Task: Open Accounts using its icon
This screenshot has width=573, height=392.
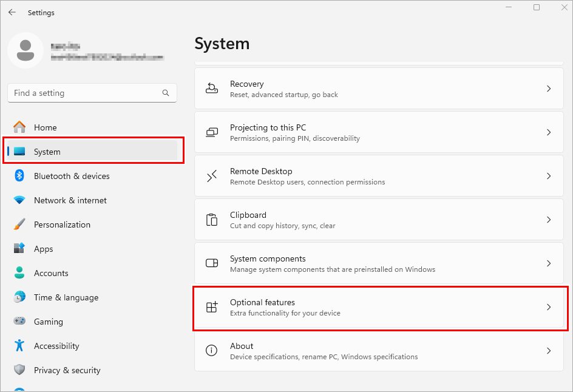Action: coord(19,273)
